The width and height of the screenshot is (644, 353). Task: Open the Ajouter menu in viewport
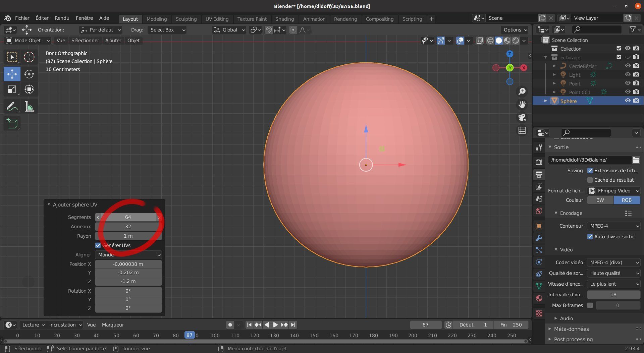click(113, 41)
